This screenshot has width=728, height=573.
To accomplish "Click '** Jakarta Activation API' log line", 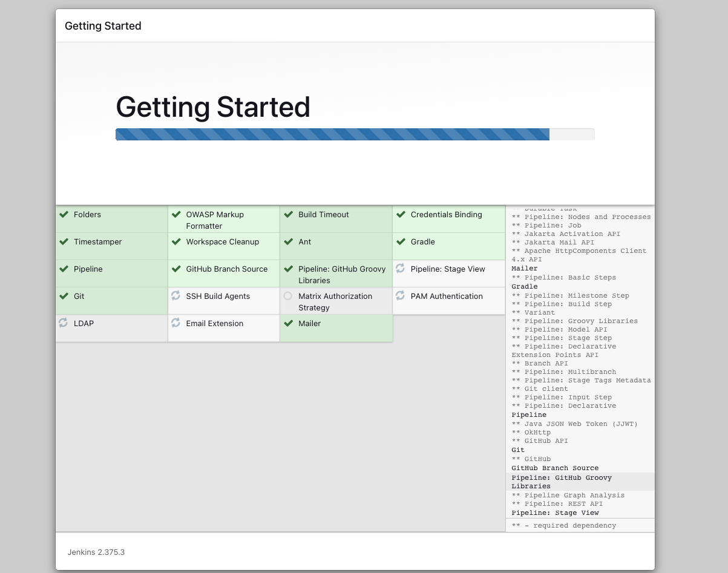I will 566,234.
